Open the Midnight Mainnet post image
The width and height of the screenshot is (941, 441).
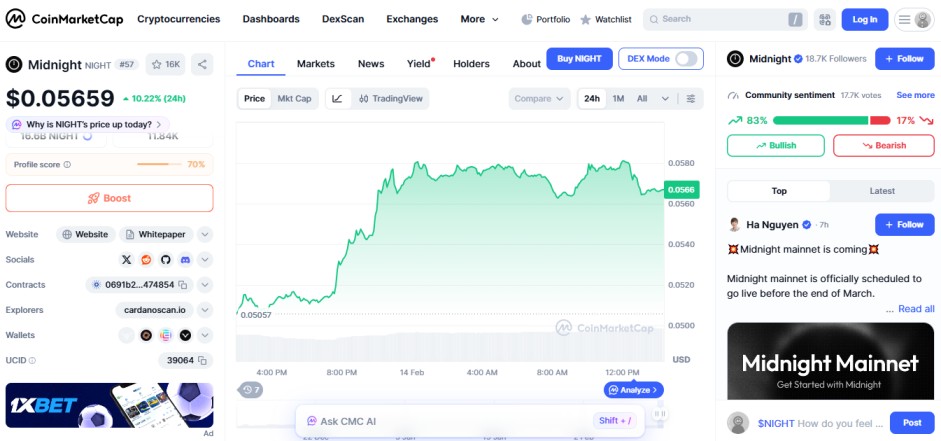coord(831,361)
